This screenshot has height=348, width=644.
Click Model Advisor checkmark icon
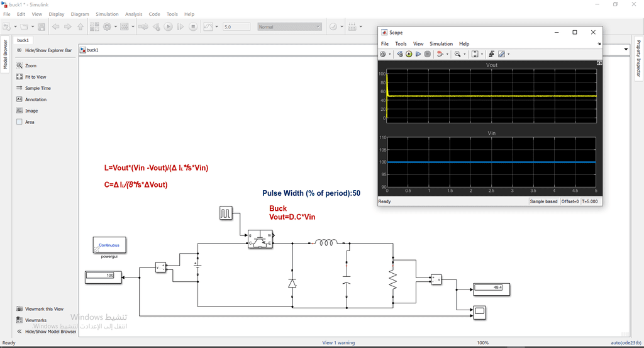[333, 26]
